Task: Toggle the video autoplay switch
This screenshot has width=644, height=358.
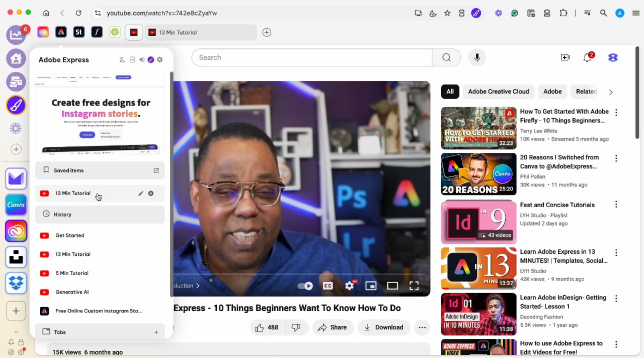Action: click(305, 286)
